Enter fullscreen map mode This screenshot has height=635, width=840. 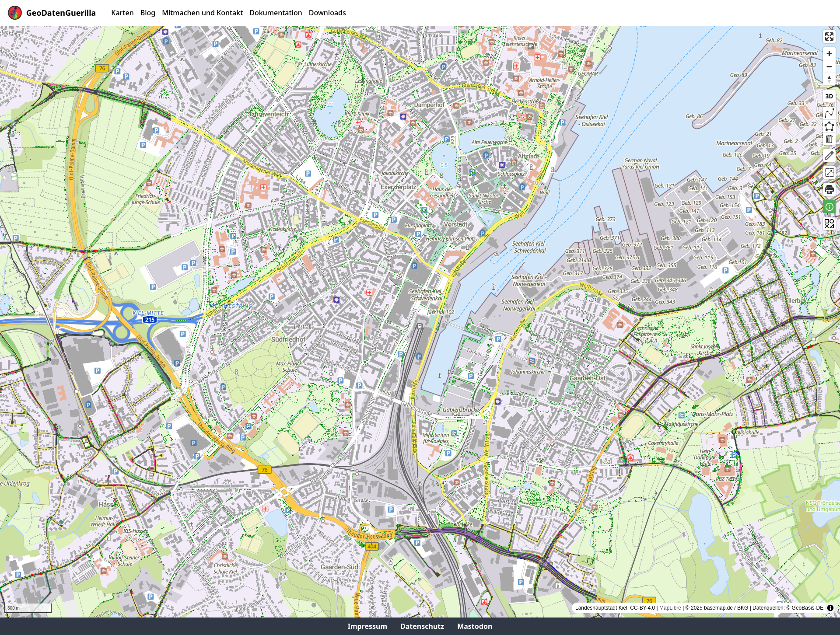coord(829,37)
